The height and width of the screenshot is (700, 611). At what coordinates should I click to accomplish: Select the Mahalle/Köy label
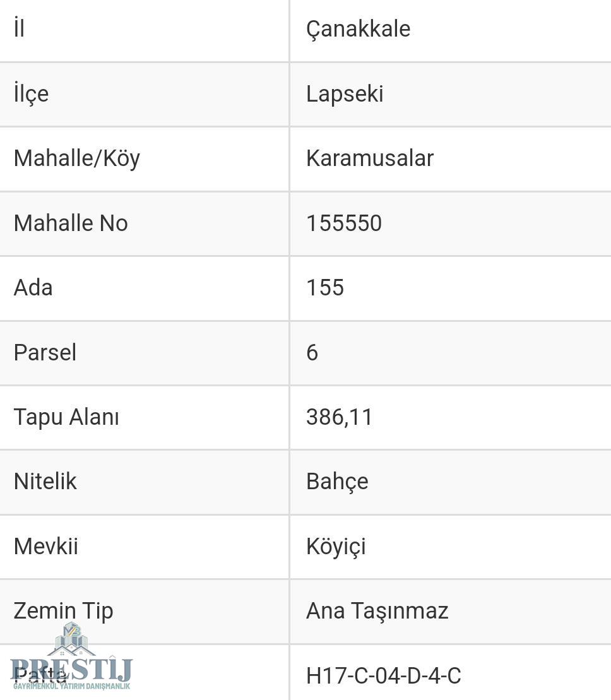77,158
